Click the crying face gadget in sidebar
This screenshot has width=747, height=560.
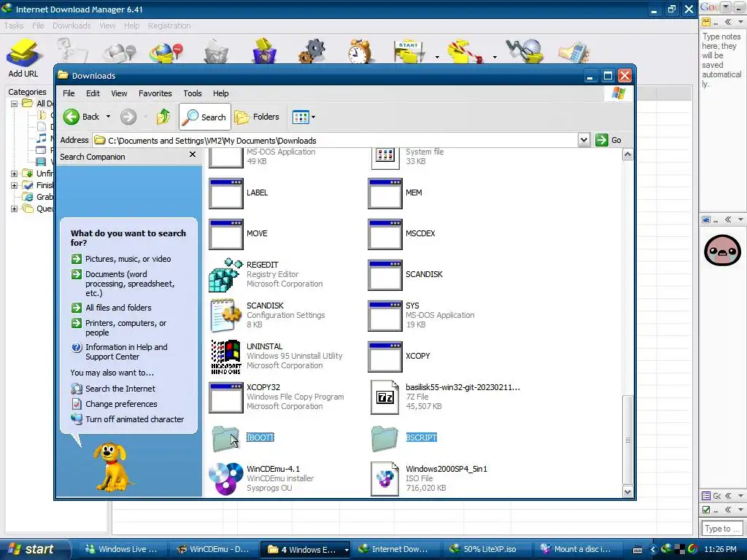click(722, 250)
